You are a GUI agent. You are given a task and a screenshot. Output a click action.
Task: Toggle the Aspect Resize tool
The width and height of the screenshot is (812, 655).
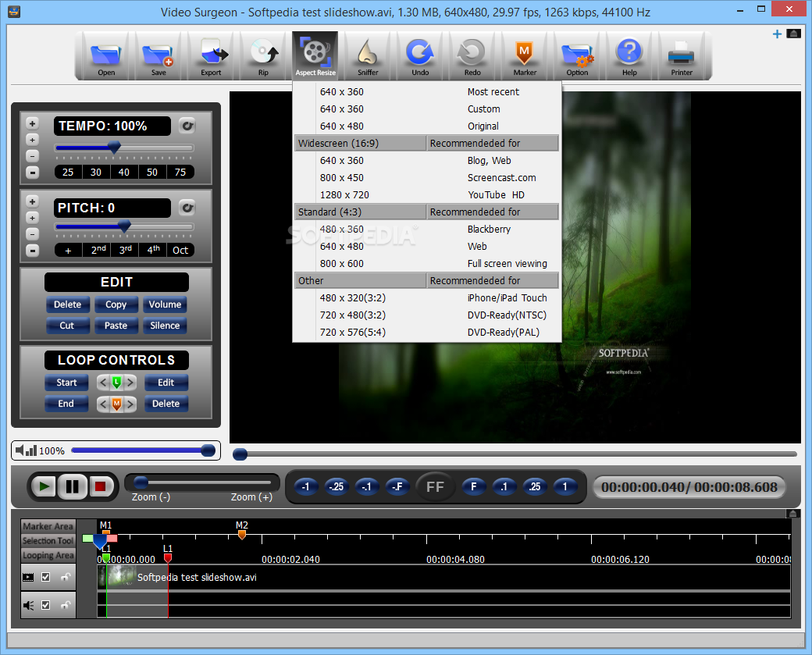[315, 55]
